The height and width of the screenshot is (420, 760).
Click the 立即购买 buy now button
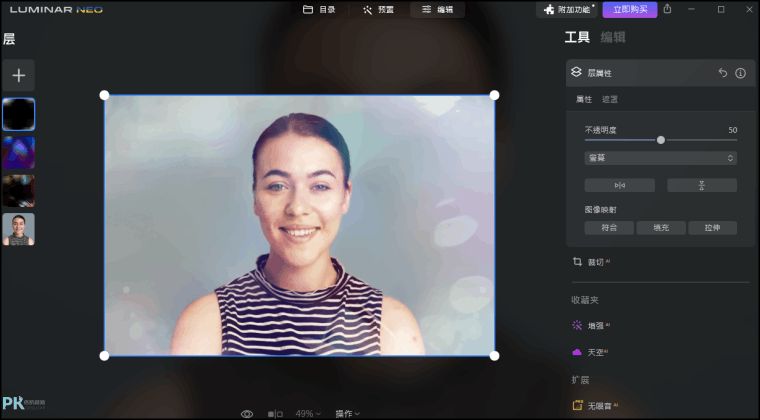(630, 10)
